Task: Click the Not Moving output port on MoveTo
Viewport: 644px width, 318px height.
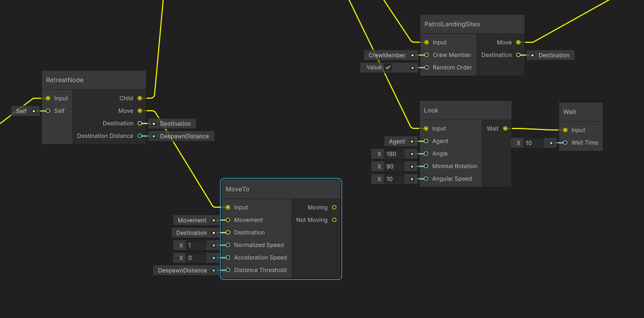Action: coord(334,220)
